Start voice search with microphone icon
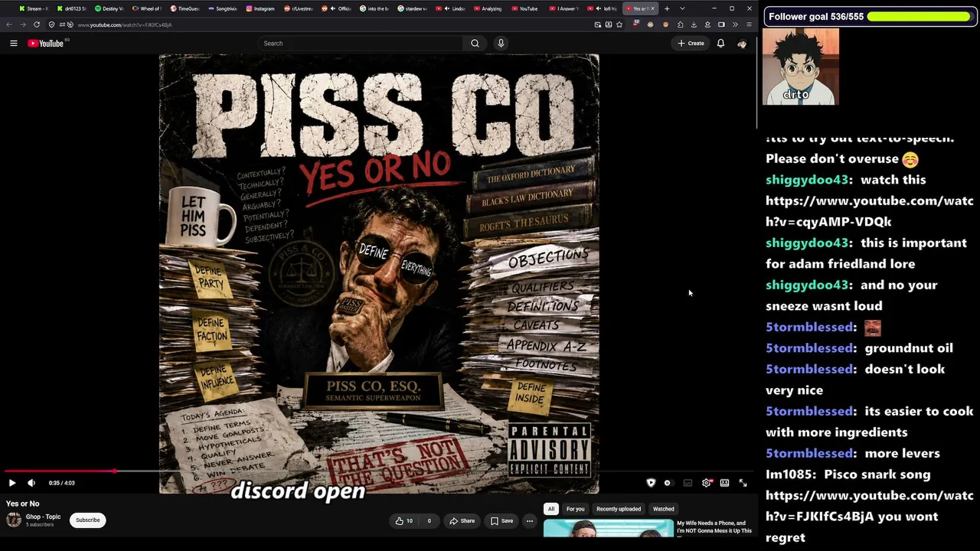The width and height of the screenshot is (980, 551). 501,44
